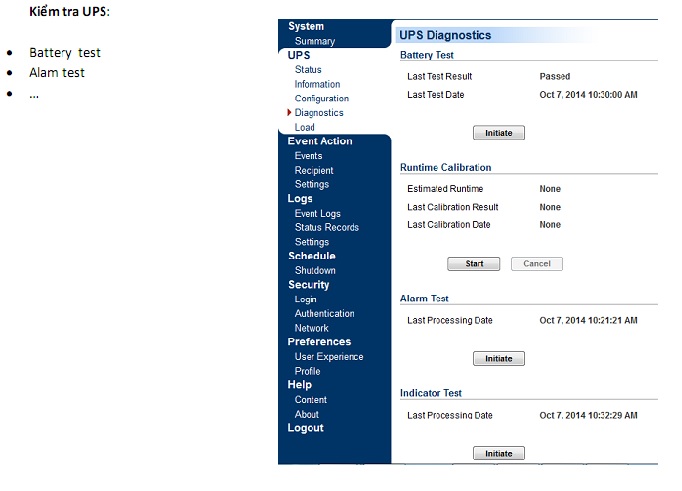682x491 pixels.
Task: Open Authentication settings under Security
Action: click(x=324, y=313)
